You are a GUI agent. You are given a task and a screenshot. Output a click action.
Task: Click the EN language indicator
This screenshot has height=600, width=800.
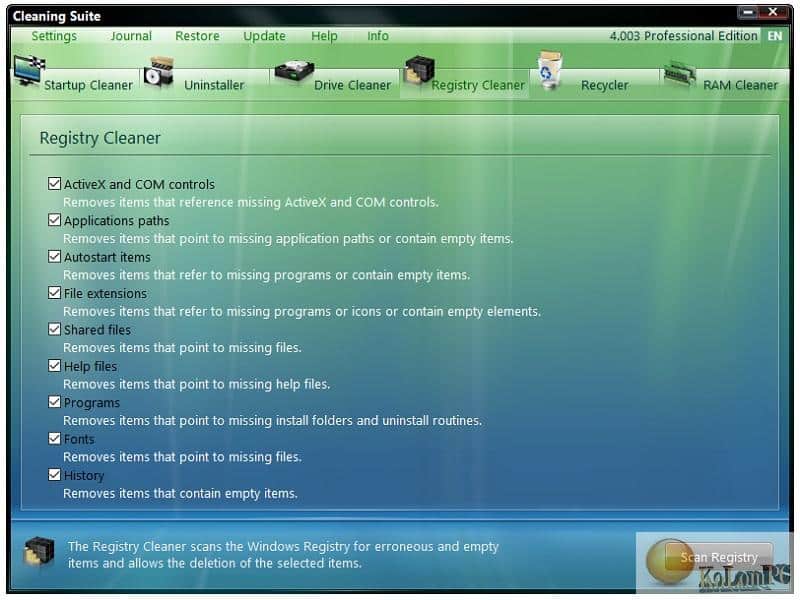(774, 36)
